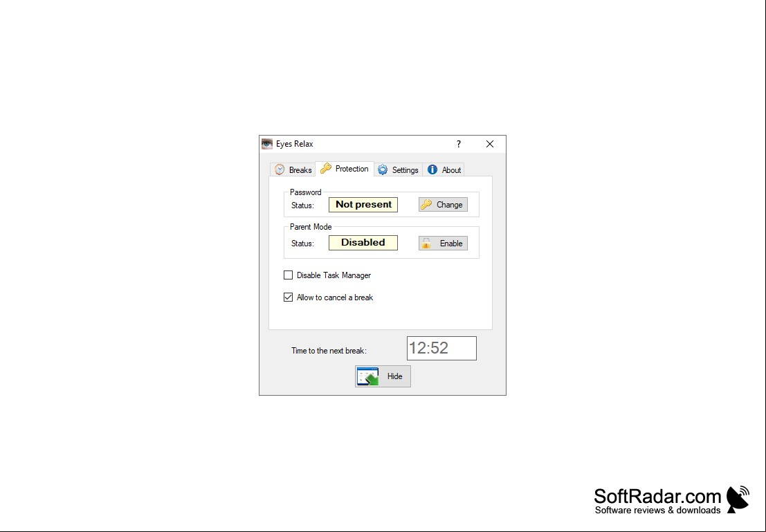Enable Parent Mode with the Enable button
This screenshot has width=766, height=532.
click(443, 244)
